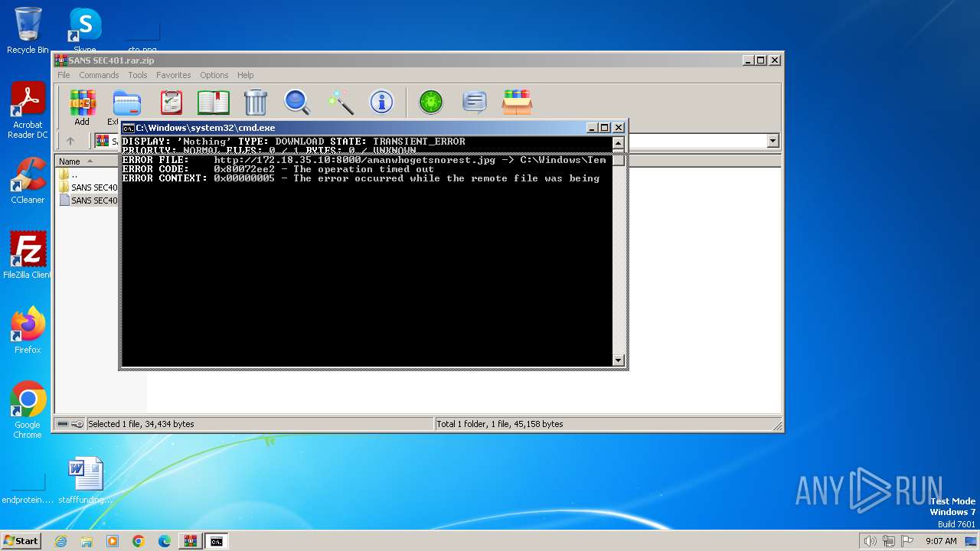Click 'Selected 1 file, 34,434 bytes' status text
980x551 pixels.
(x=141, y=424)
